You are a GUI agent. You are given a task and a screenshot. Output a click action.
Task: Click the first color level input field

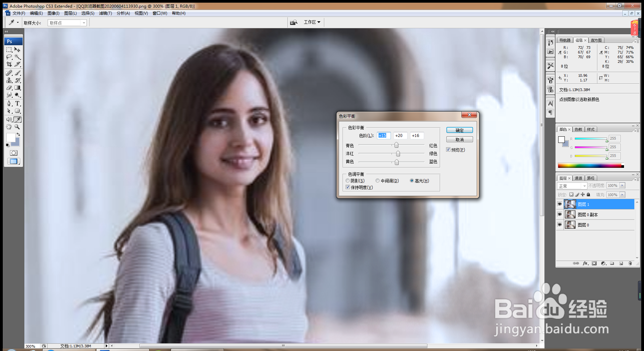(x=384, y=136)
